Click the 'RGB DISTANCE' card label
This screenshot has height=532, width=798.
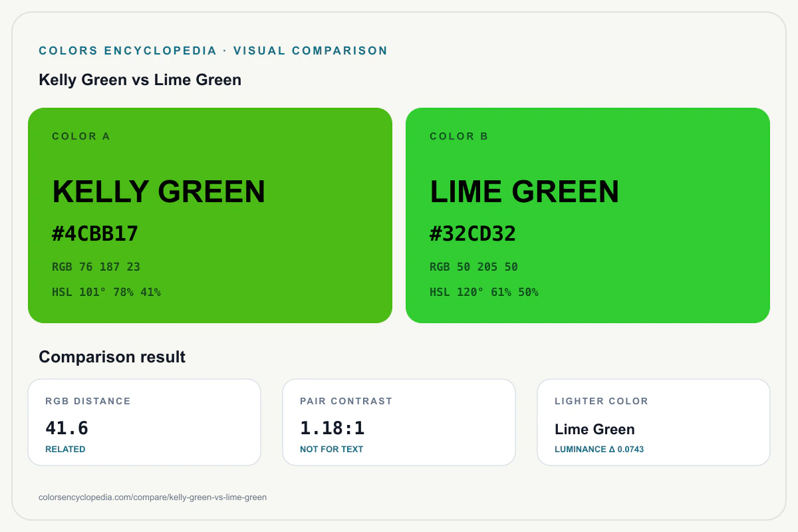(88, 401)
